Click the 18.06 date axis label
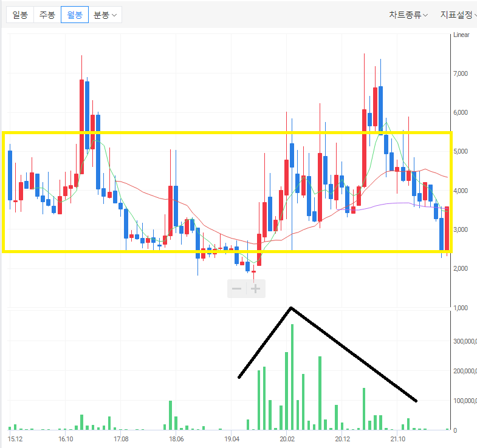The width and height of the screenshot is (477, 448). [176, 439]
